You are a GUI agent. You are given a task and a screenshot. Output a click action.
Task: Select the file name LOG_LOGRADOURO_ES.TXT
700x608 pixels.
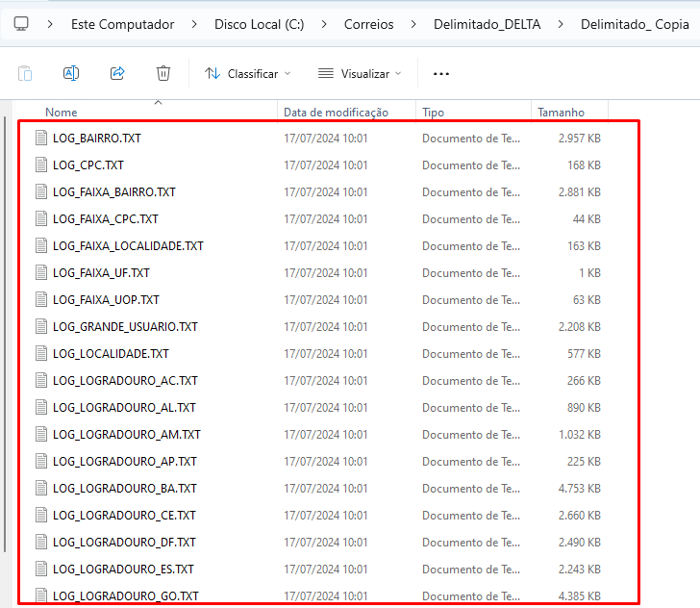click(123, 570)
